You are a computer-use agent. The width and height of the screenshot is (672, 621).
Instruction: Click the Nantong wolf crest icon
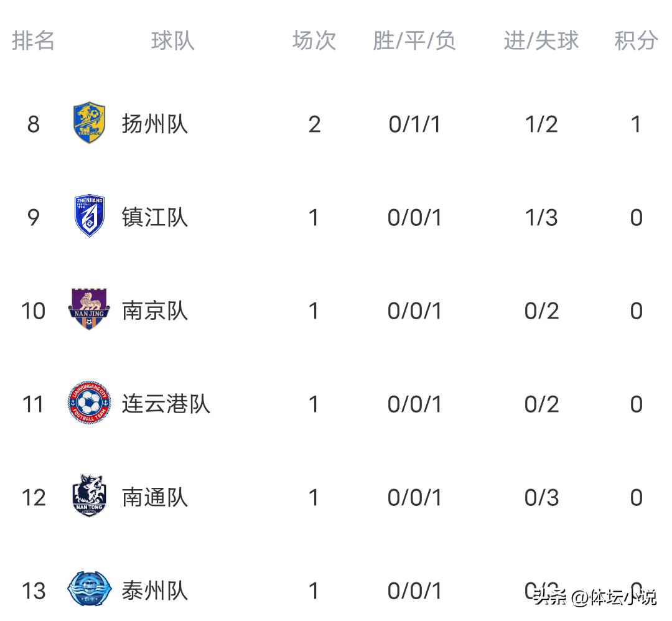click(89, 496)
